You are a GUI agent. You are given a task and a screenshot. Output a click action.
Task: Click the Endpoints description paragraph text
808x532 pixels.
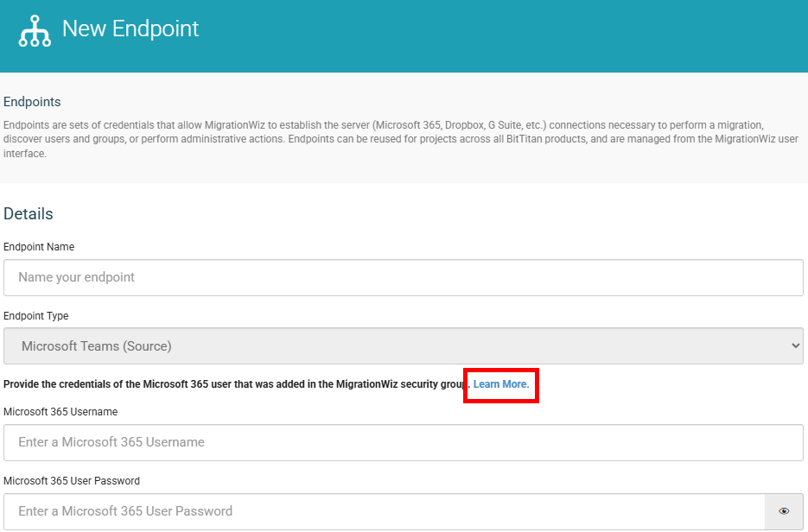pyautogui.click(x=401, y=139)
